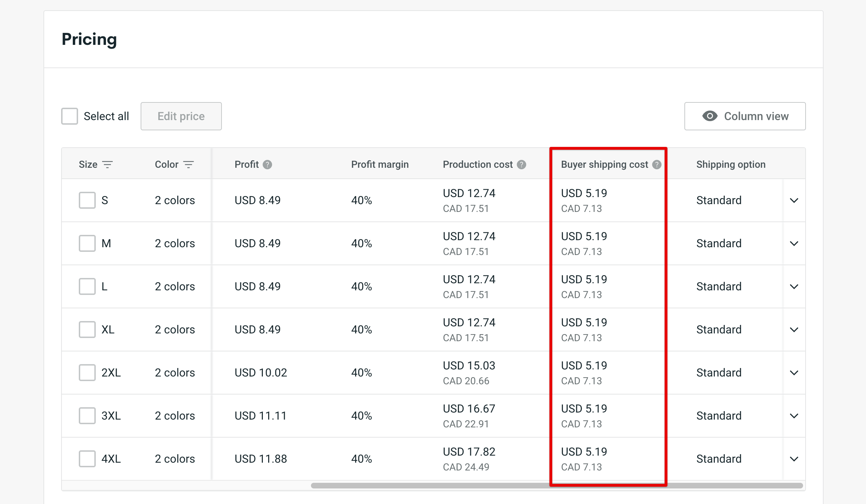
Task: Collapse or expand the 4XL row
Action: coord(794,459)
